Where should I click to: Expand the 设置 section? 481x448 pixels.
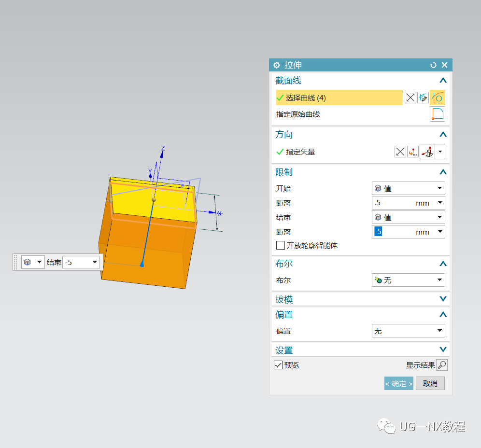[x=443, y=350]
